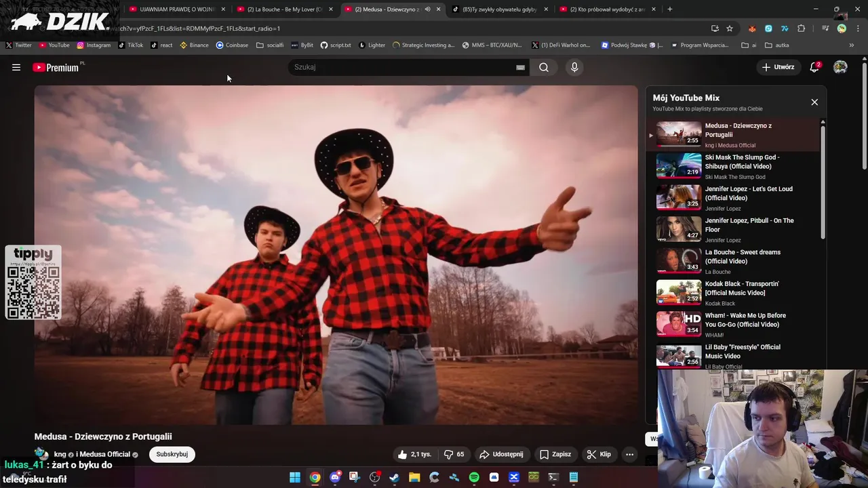Close the Mój YouTube Mix panel
Viewport: 868px width, 488px height.
pyautogui.click(x=814, y=102)
